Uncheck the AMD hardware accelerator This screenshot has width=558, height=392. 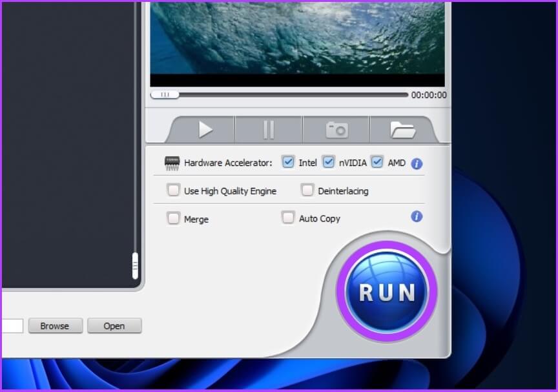(x=377, y=162)
